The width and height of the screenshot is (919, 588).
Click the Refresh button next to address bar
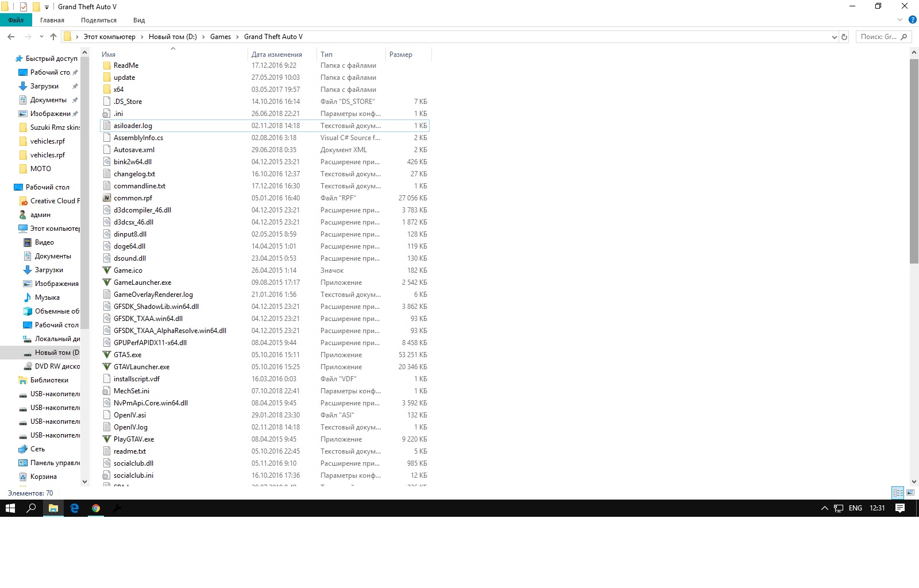pyautogui.click(x=844, y=37)
